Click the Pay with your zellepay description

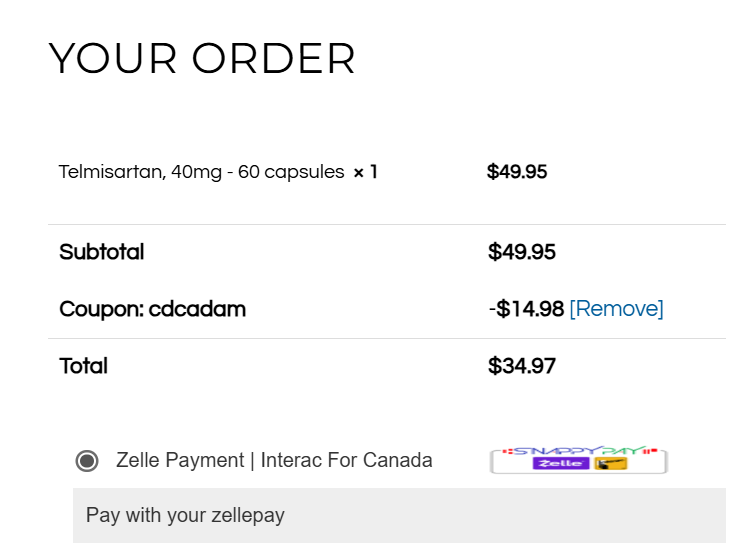(x=185, y=516)
